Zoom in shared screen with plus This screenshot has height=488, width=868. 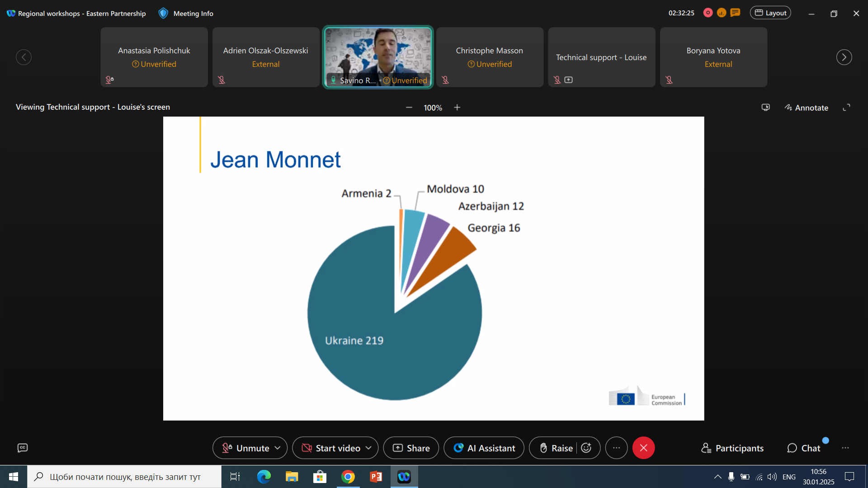(x=457, y=108)
